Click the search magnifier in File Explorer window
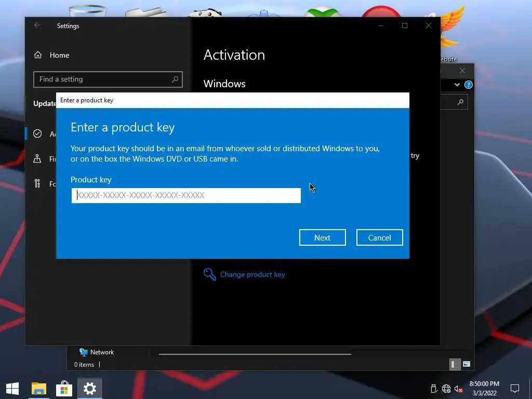 (x=460, y=102)
